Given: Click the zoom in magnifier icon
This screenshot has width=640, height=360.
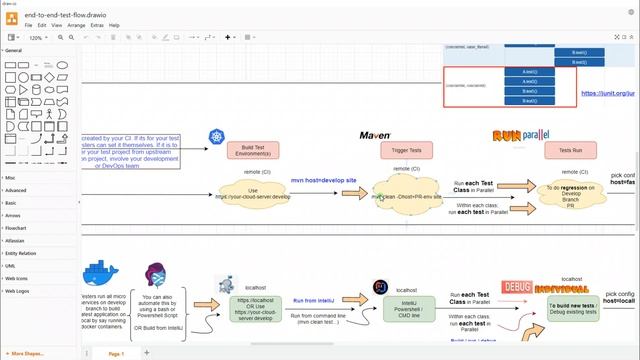Looking at the screenshot, I should (60, 37).
